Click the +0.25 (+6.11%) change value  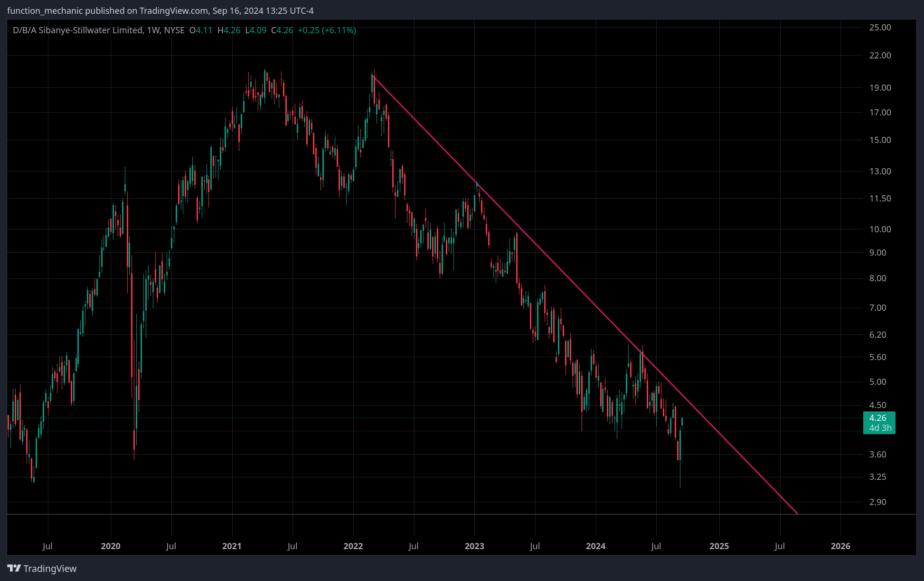[x=327, y=30]
